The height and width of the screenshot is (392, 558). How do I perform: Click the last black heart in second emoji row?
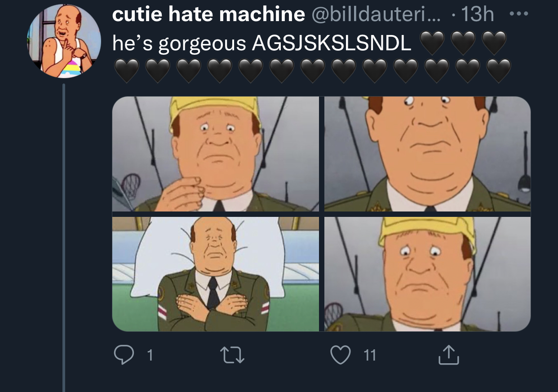pyautogui.click(x=499, y=71)
